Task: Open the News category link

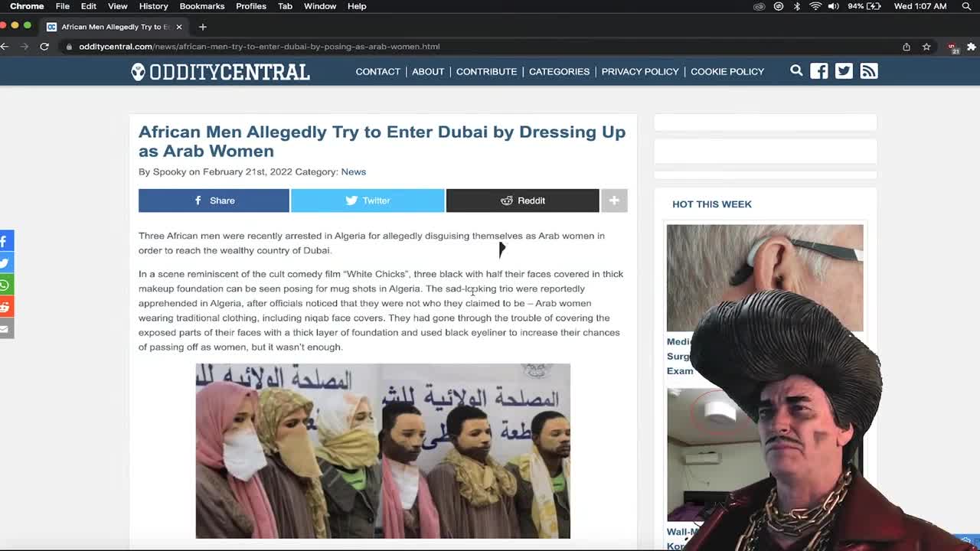Action: tap(354, 171)
